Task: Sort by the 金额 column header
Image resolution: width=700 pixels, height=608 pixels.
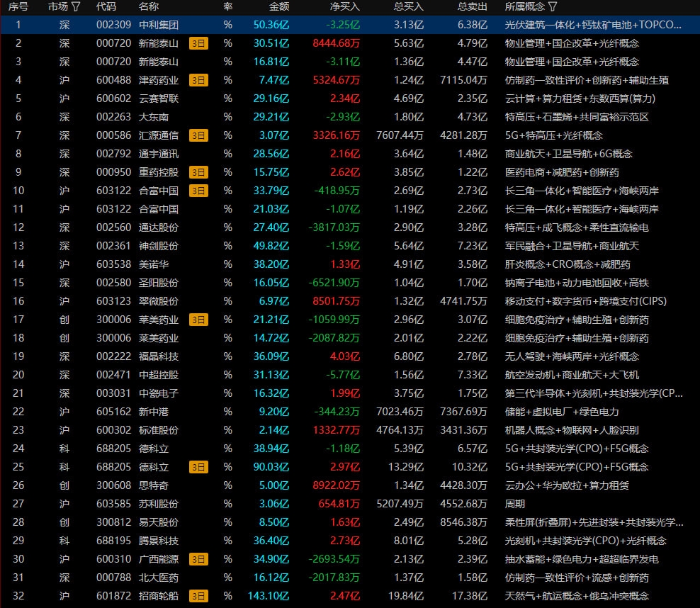Action: [x=279, y=6]
